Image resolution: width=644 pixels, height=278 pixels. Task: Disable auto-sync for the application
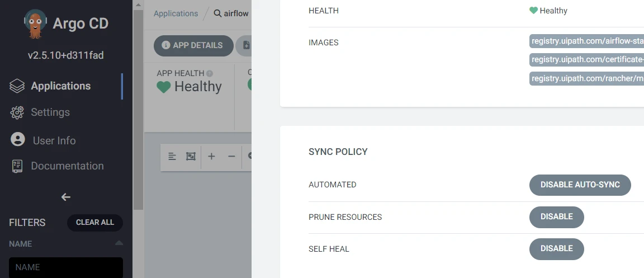coord(580,185)
